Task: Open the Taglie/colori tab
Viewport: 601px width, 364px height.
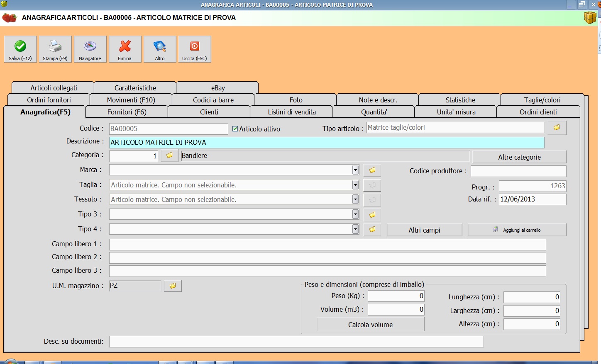Action: coord(542,100)
